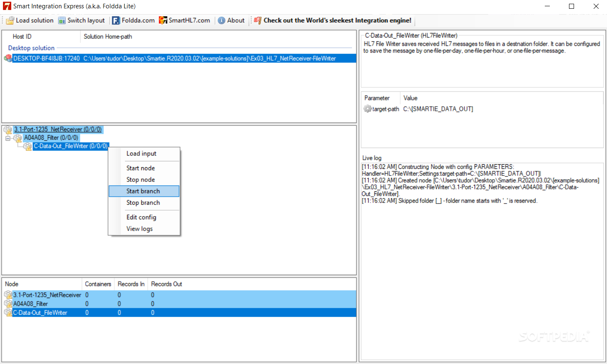The height and width of the screenshot is (364, 607).
Task: Select the A04A08_Filter tree node
Action: click(x=51, y=138)
